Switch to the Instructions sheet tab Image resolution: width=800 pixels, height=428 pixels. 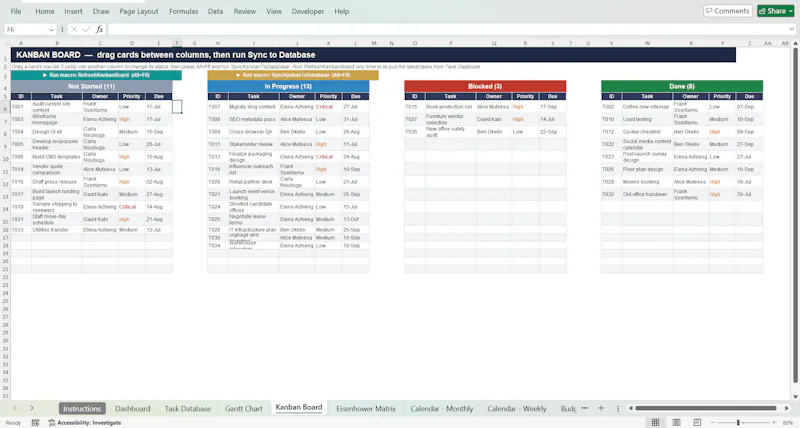coord(82,409)
